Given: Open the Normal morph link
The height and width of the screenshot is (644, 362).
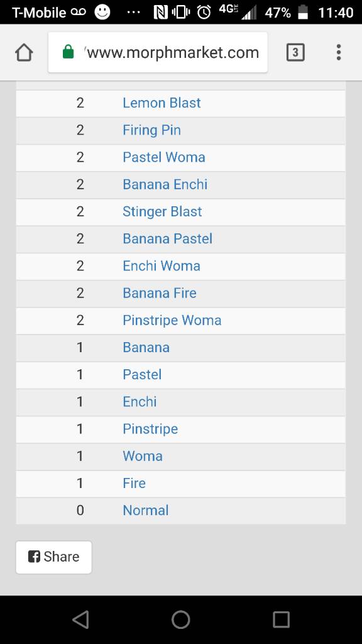Looking at the screenshot, I should coord(146,511).
